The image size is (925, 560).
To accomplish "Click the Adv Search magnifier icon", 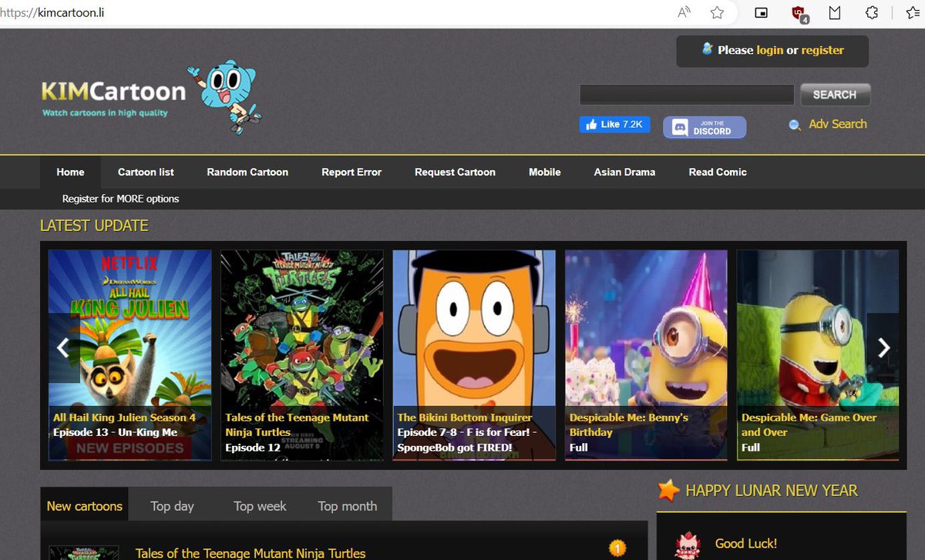I will [x=795, y=124].
